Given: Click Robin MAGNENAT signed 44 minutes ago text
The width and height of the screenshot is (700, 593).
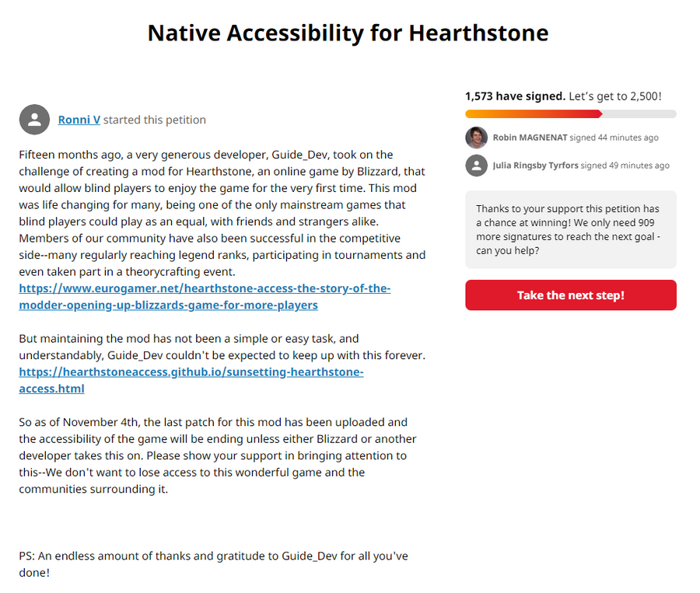Looking at the screenshot, I should 575,138.
